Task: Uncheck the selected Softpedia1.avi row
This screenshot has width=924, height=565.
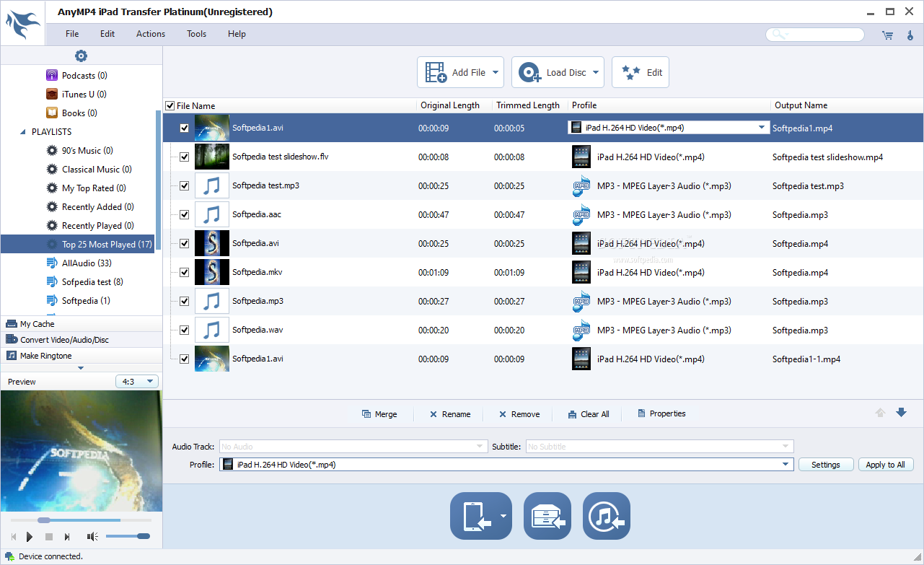Action: coord(184,128)
